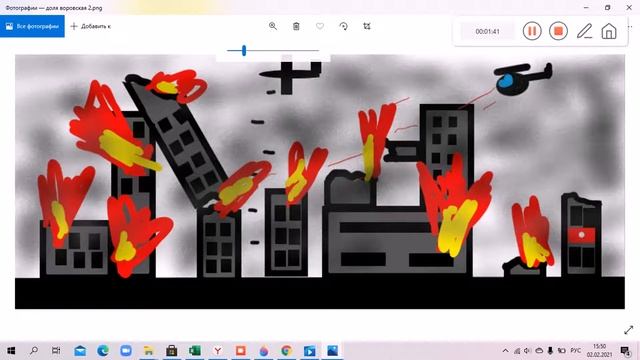Stop the screen recording

click(558, 31)
